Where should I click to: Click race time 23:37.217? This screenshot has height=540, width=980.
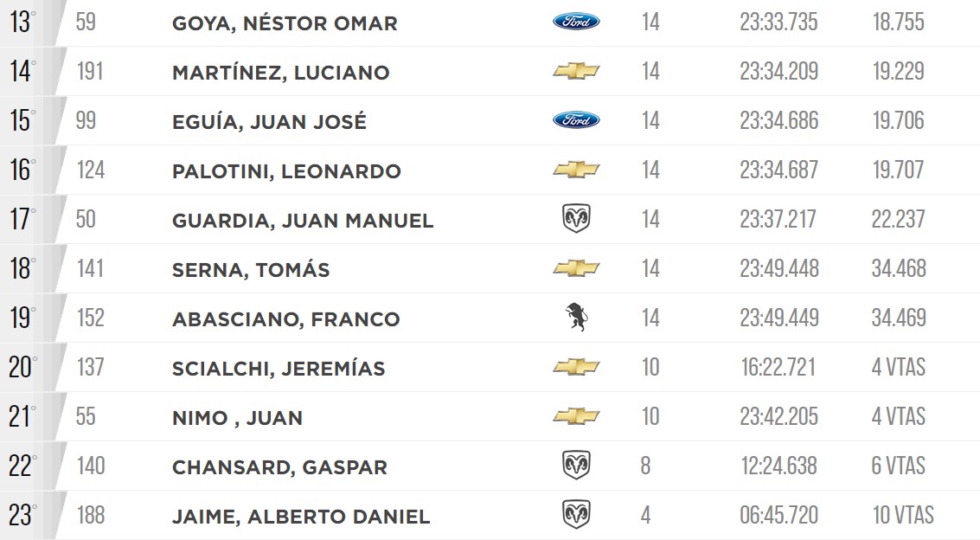(x=778, y=220)
